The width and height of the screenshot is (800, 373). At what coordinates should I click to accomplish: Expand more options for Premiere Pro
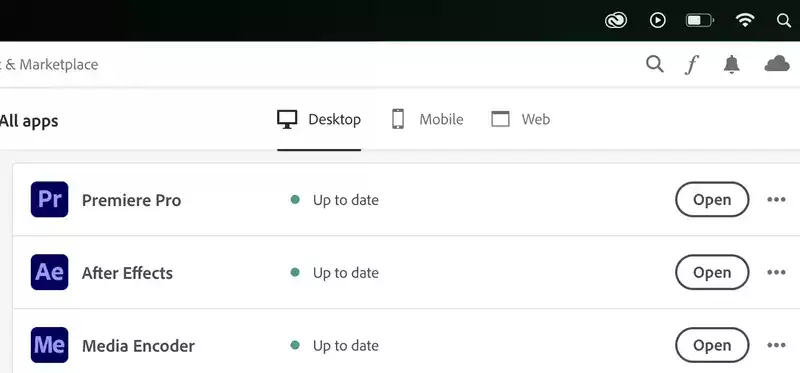(776, 200)
